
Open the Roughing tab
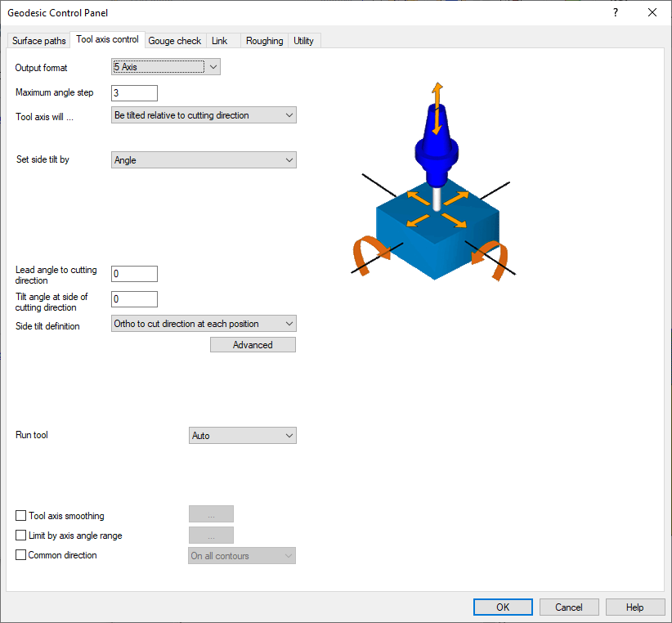[264, 41]
